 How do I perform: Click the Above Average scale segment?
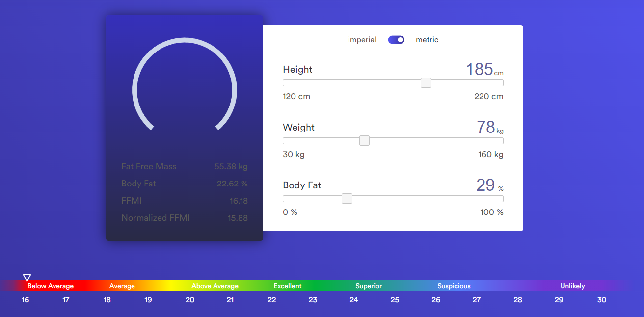(x=215, y=286)
